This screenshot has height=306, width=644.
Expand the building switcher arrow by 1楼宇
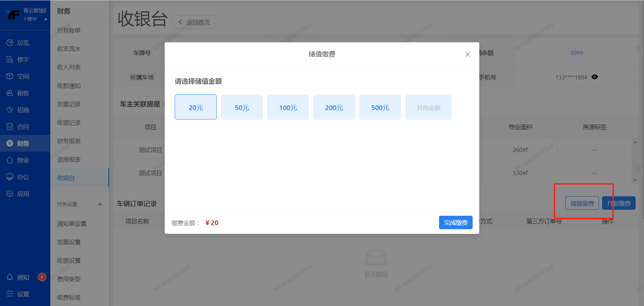(46, 19)
